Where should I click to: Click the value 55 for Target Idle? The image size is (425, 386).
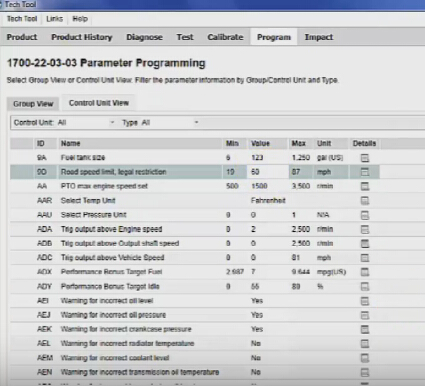point(255,287)
